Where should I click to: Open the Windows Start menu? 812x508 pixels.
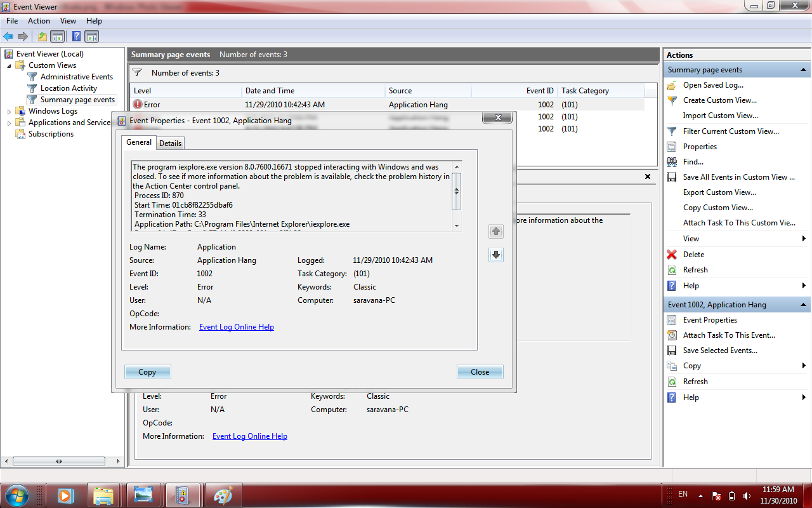(x=16, y=495)
